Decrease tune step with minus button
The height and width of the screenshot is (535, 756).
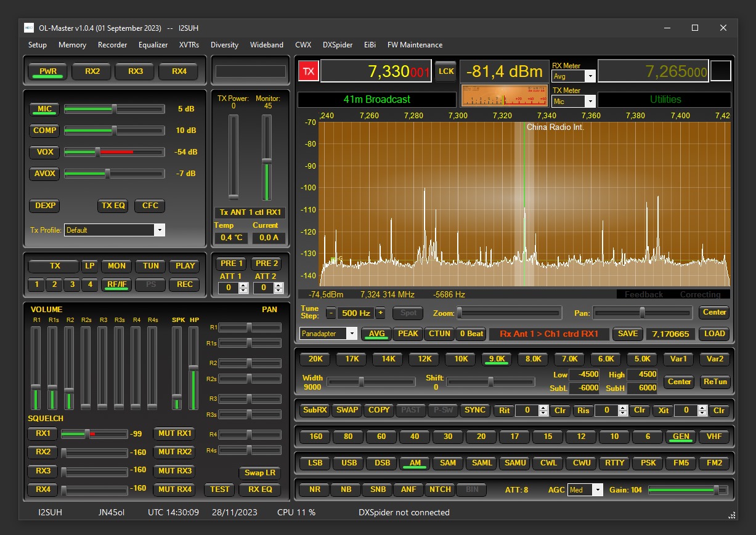[331, 313]
